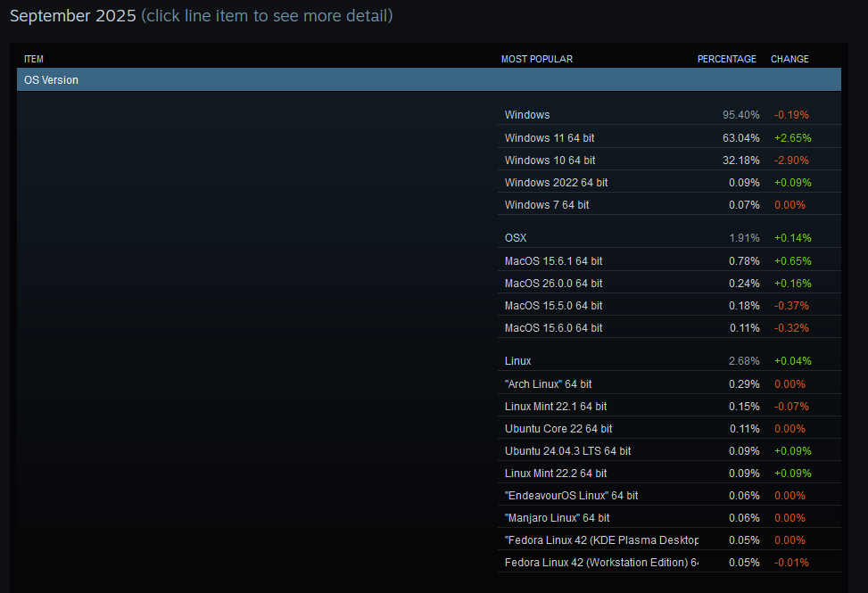Click the Ubuntu 24.04.3 LTS 64 bit item
The height and width of the screenshot is (593, 868).
(x=567, y=451)
